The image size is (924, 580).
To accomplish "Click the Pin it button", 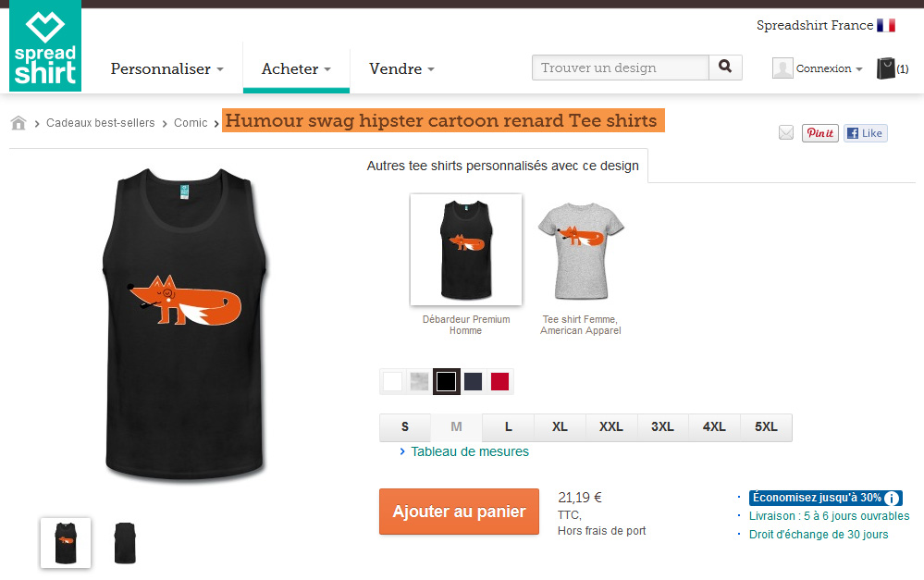I will point(819,133).
